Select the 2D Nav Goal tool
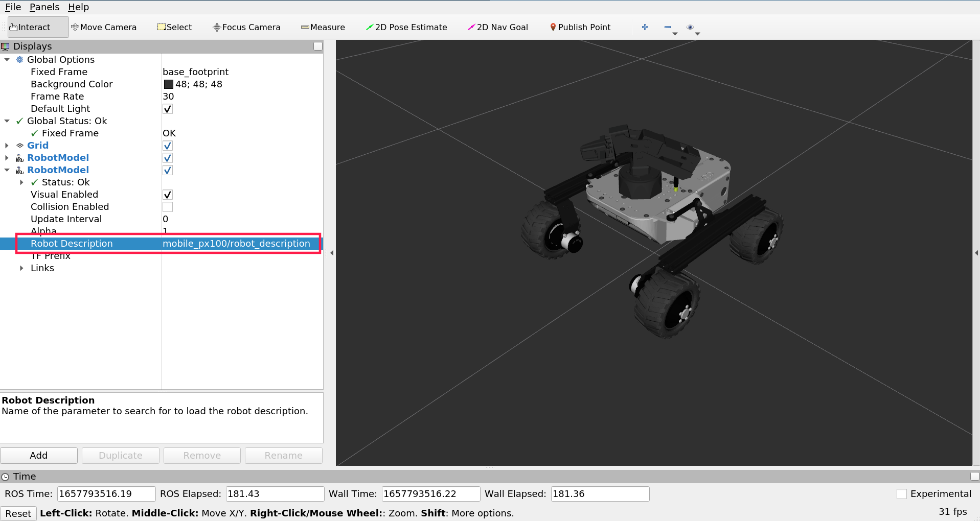The width and height of the screenshot is (980, 521). click(497, 27)
